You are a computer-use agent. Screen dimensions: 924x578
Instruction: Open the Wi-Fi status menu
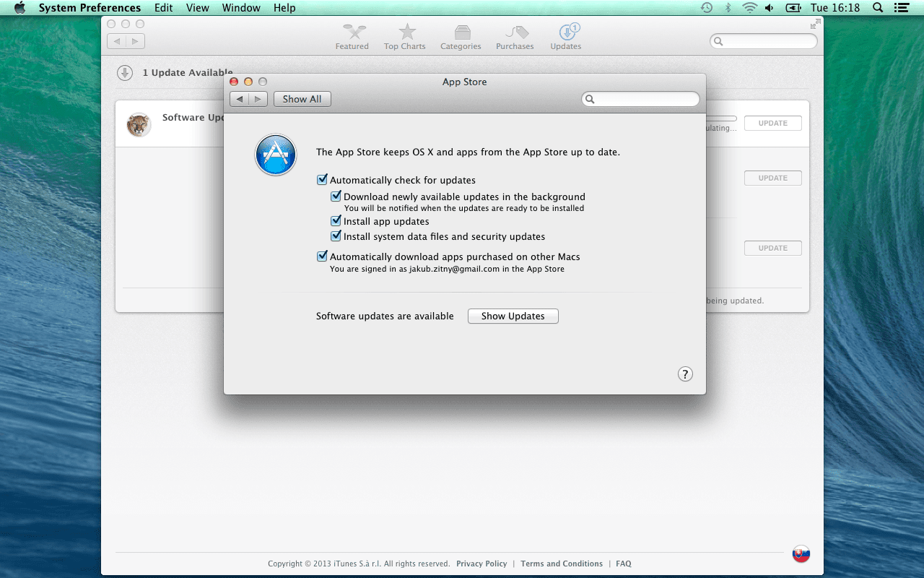[749, 8]
